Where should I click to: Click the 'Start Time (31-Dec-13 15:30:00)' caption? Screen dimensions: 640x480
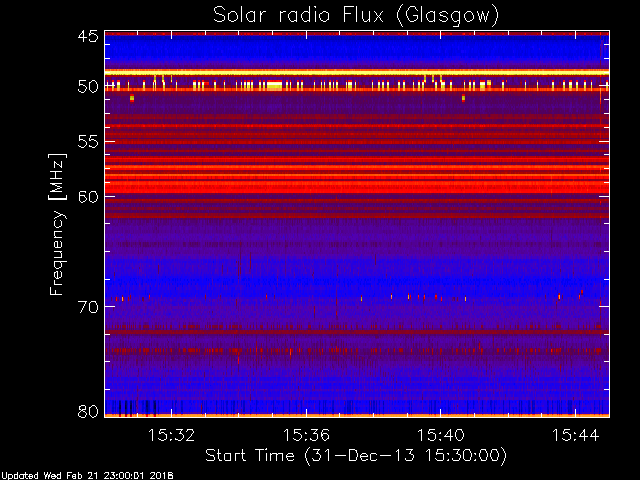tap(356, 456)
